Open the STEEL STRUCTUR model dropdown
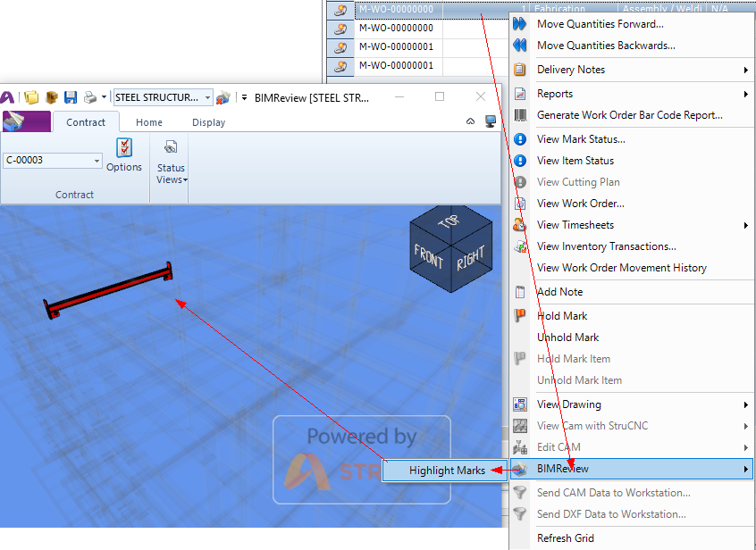The height and width of the screenshot is (550, 756). pyautogui.click(x=208, y=97)
